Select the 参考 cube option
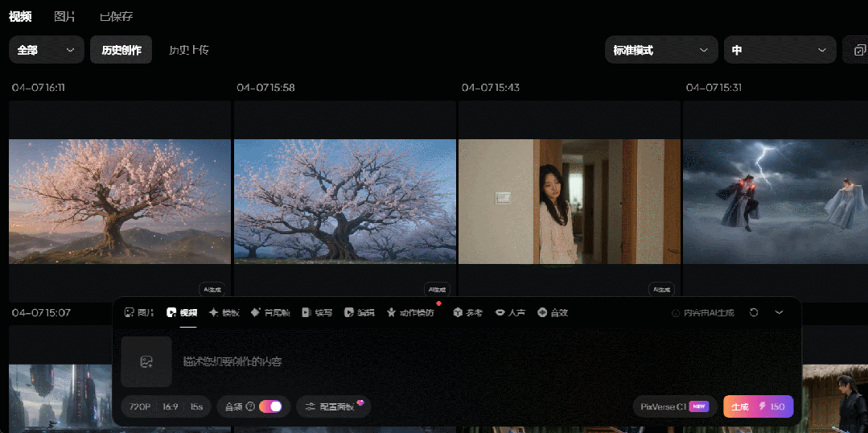 [467, 313]
